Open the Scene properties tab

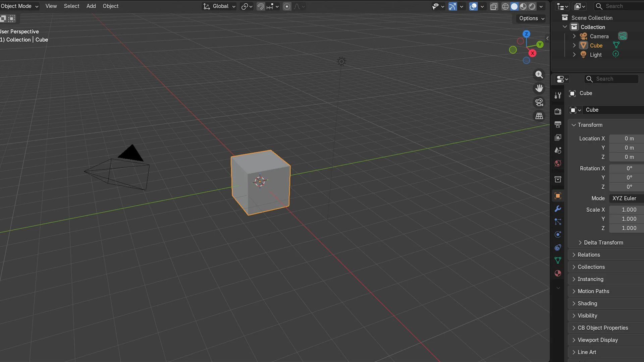(558, 150)
